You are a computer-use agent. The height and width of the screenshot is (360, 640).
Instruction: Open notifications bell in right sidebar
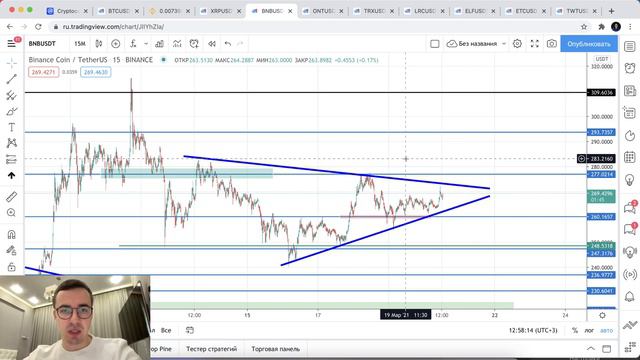pyautogui.click(x=630, y=296)
